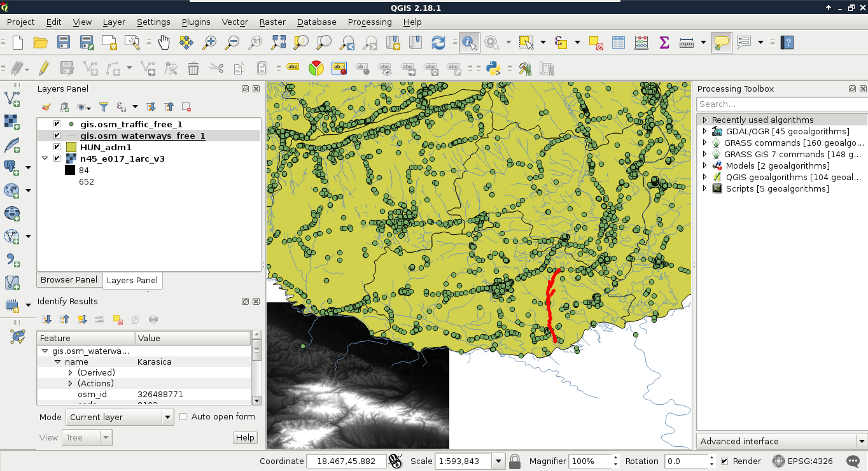The width and height of the screenshot is (868, 471).
Task: Click the Save Project icon
Action: point(64,43)
